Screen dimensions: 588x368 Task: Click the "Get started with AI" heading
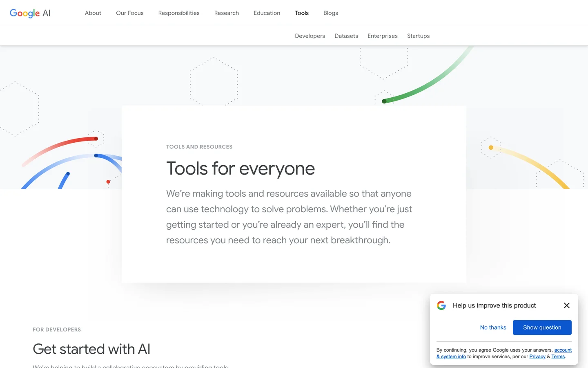(91, 349)
